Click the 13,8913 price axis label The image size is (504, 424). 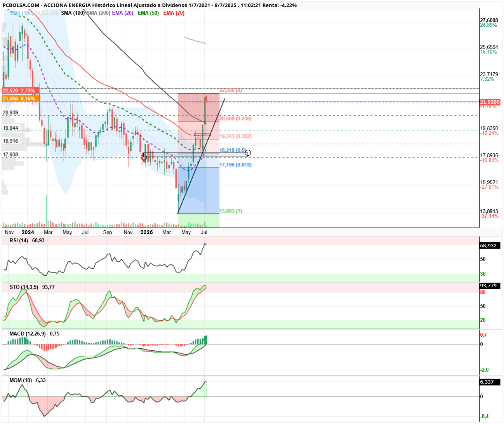(489, 211)
